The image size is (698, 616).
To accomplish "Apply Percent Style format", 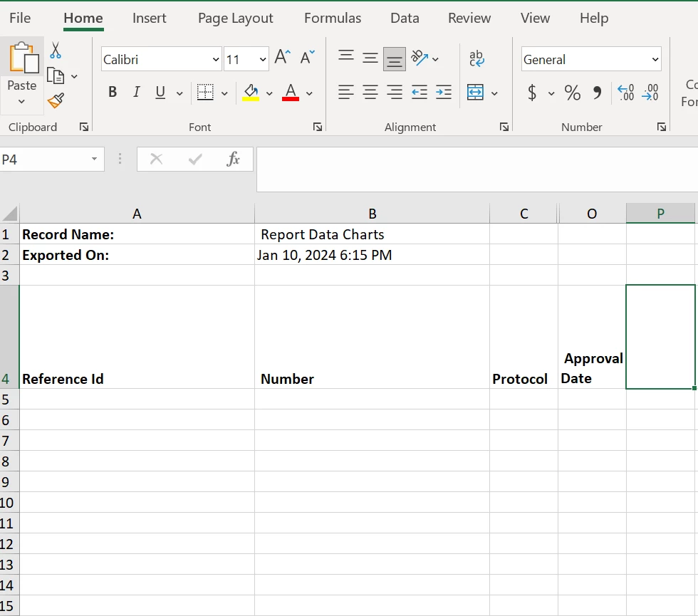I will [573, 93].
